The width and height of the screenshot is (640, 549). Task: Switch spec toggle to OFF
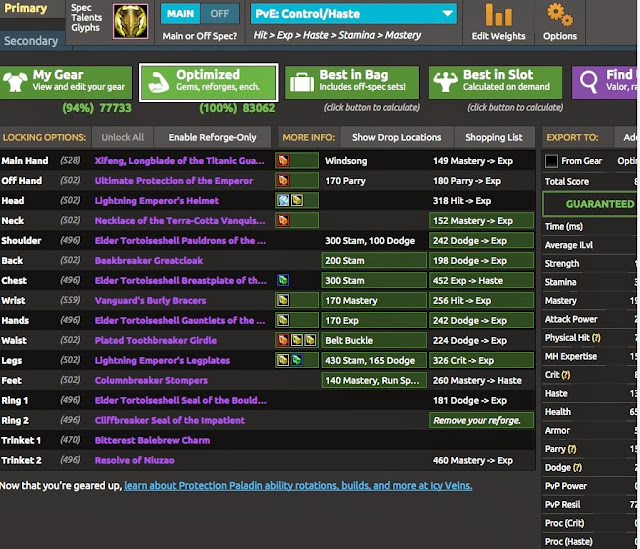(220, 14)
